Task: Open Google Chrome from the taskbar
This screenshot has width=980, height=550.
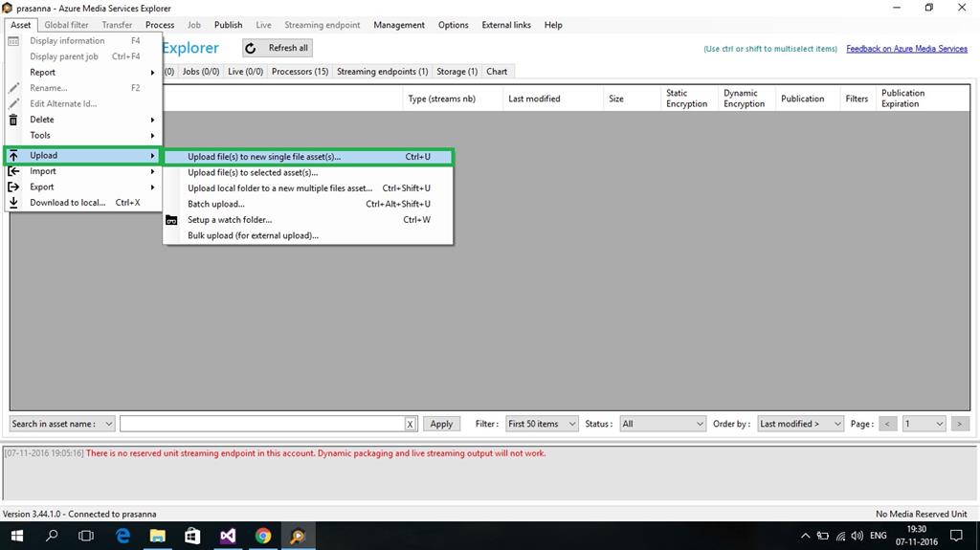Action: pos(263,536)
